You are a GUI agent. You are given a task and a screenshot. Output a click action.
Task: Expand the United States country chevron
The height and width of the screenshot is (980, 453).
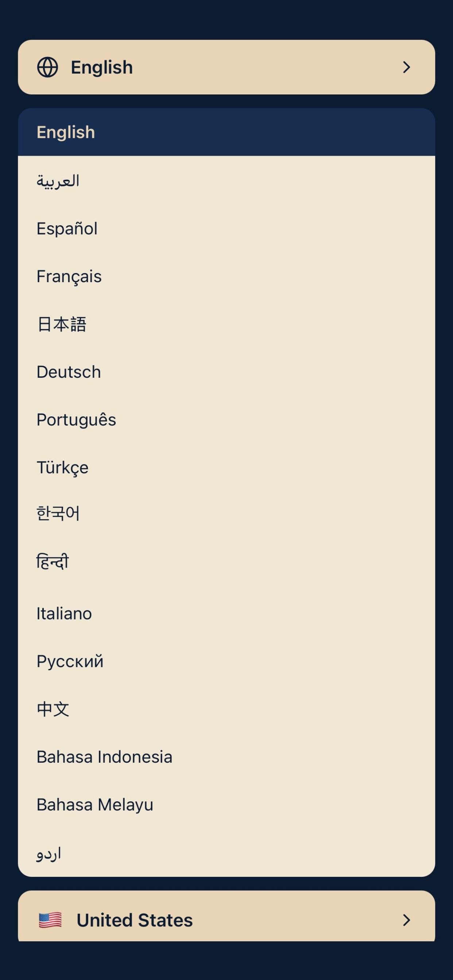coord(407,920)
